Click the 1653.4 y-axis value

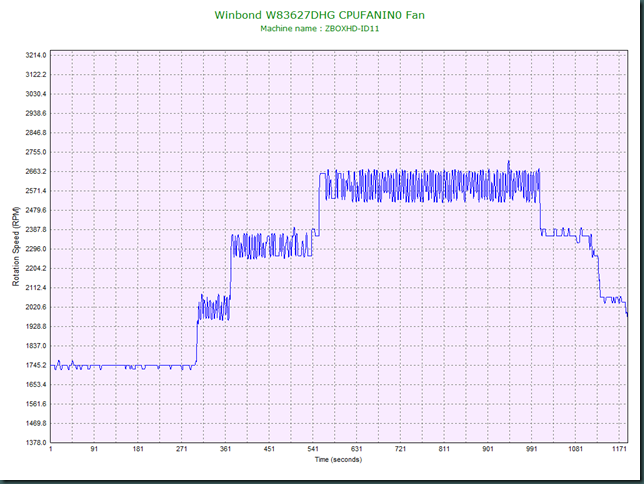tap(36, 385)
